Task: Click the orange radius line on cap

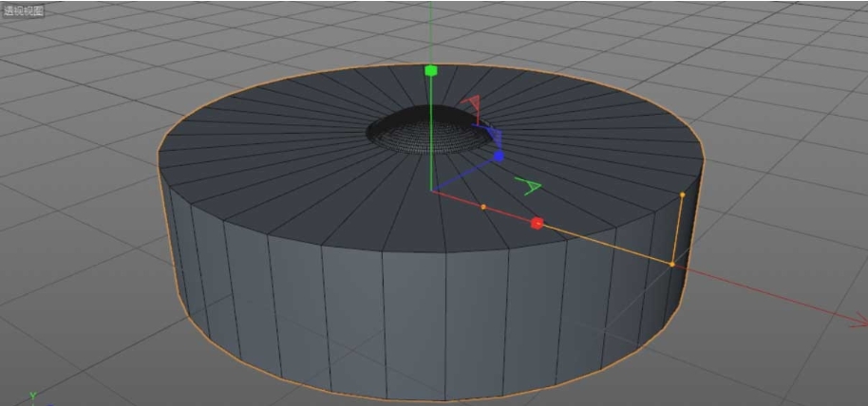Action: pos(608,244)
